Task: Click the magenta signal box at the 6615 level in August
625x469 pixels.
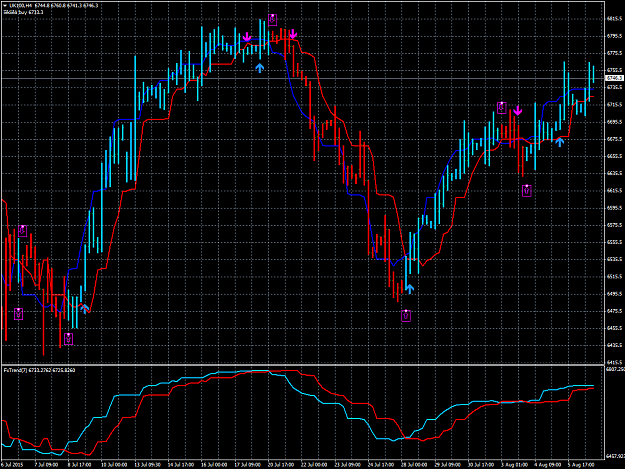Action: pos(527,190)
